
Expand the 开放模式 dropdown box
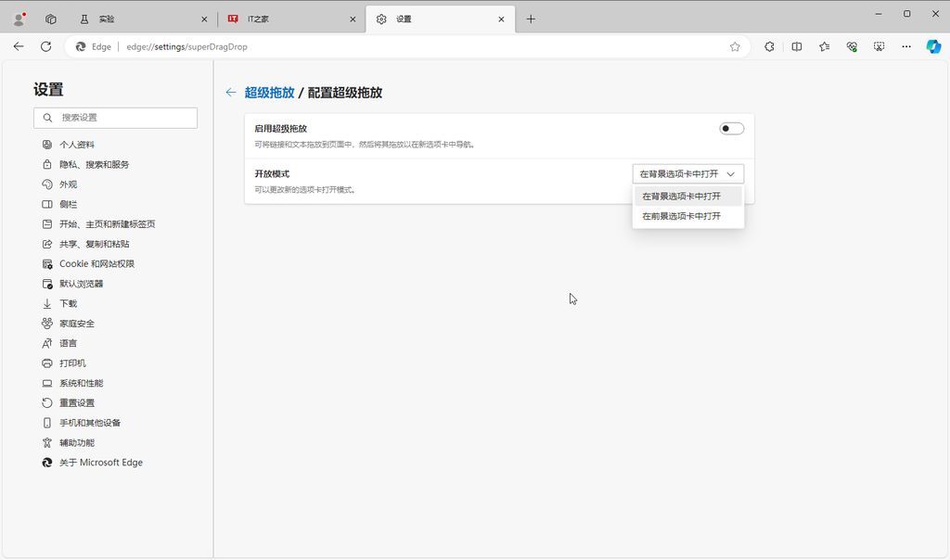click(x=687, y=173)
